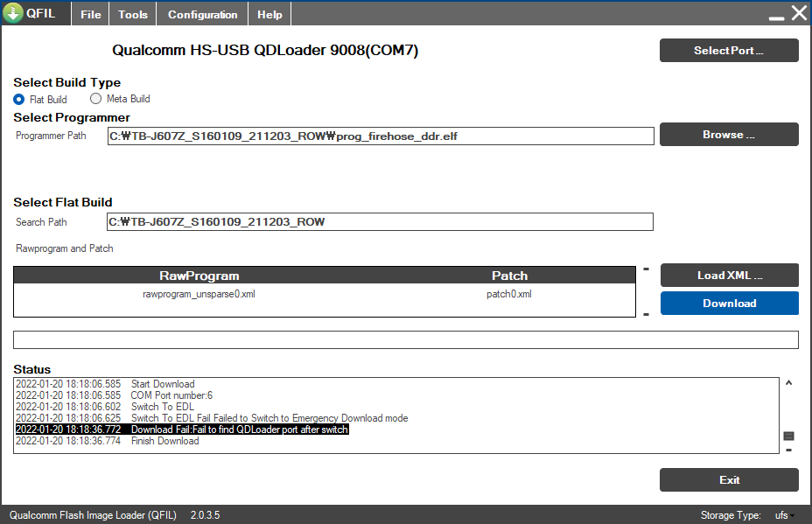Click the table bottom scroll marker

tap(647, 314)
